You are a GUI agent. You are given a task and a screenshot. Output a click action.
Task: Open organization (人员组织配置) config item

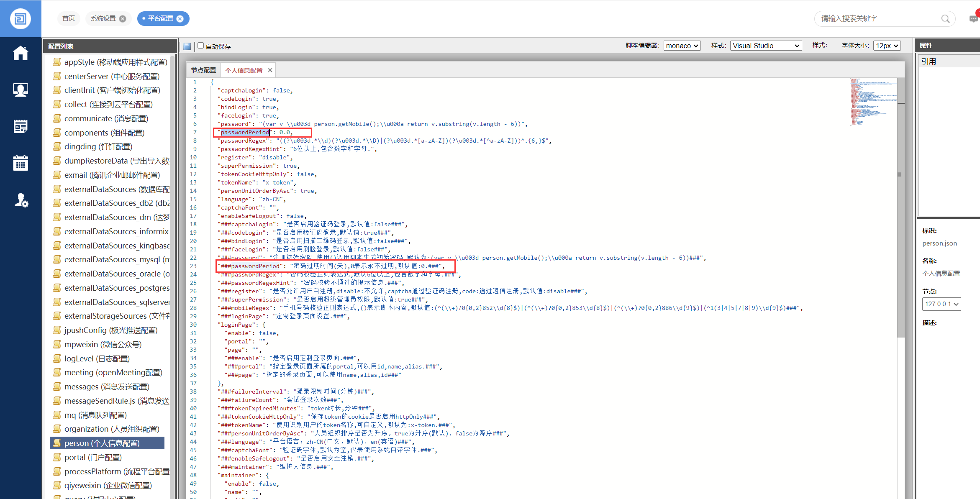point(111,429)
